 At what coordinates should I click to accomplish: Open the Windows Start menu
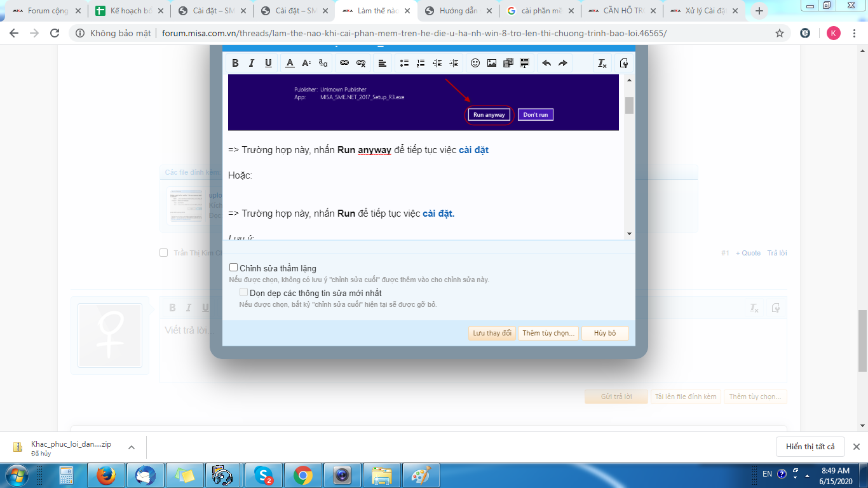tap(18, 475)
